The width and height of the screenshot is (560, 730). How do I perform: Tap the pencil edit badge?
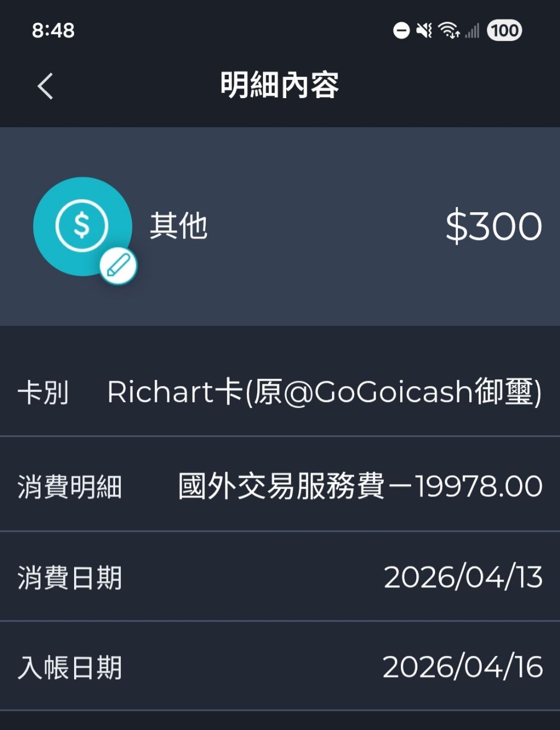pyautogui.click(x=119, y=266)
